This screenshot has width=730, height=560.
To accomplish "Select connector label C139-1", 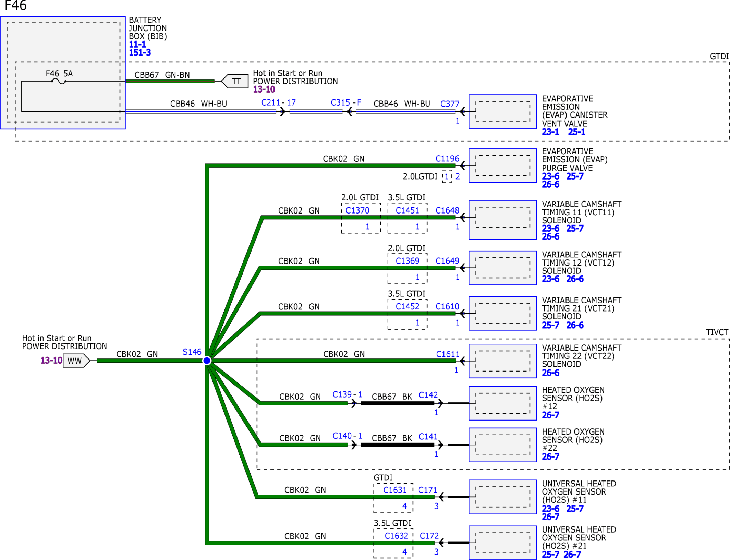I will pyautogui.click(x=348, y=394).
